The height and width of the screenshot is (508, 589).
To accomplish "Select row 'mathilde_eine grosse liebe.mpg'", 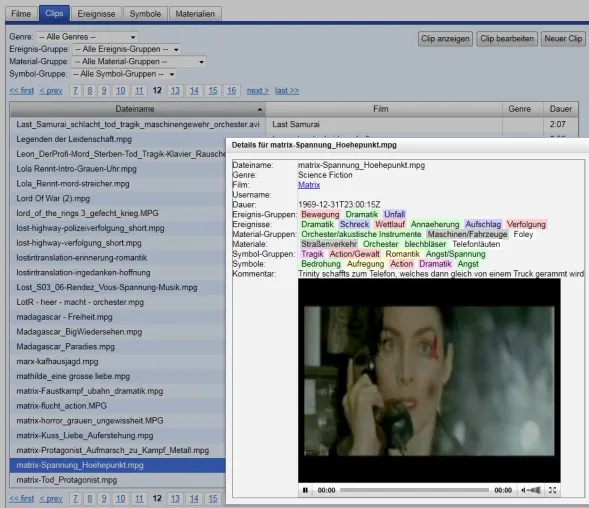I will click(118, 376).
